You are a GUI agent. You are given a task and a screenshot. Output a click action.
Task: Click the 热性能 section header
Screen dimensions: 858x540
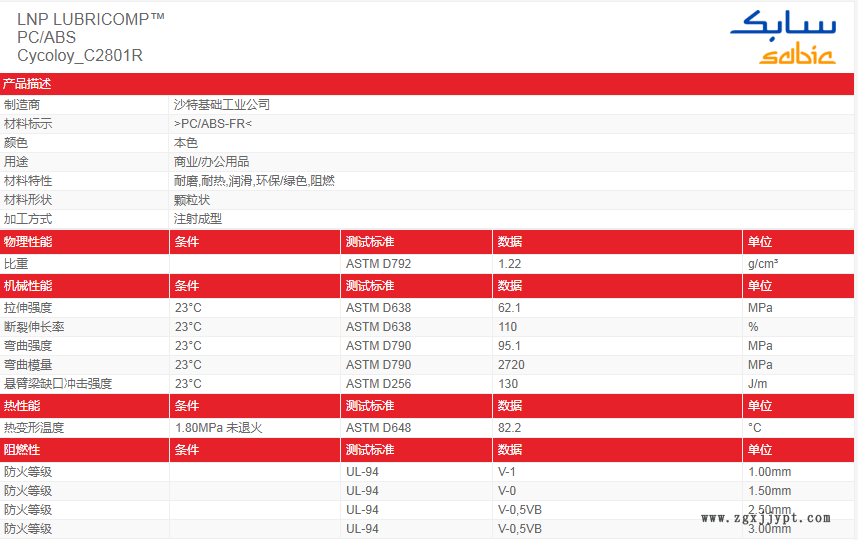22,406
